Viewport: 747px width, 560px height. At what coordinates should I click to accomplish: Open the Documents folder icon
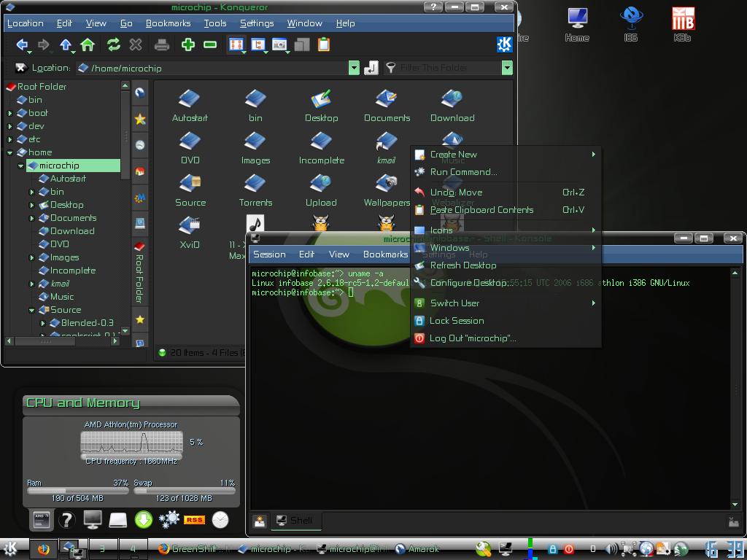tap(387, 105)
